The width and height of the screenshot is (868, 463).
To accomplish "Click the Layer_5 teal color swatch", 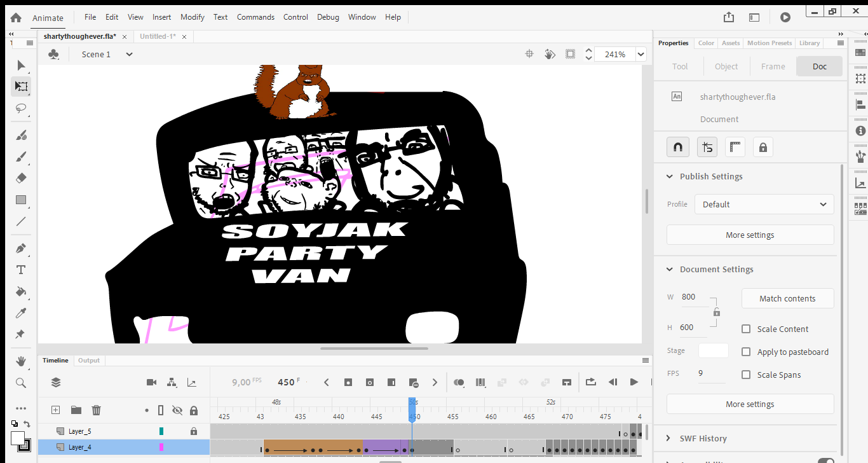I will click(x=161, y=431).
